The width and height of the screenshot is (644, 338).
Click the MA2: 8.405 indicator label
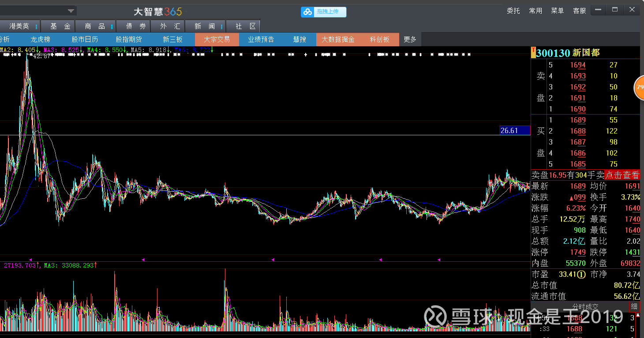(20, 50)
